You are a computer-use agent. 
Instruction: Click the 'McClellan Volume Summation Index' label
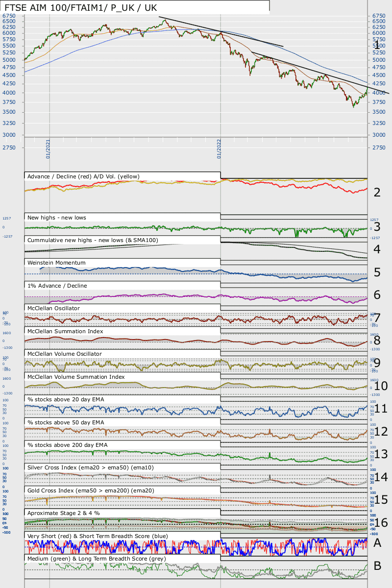pos(76,377)
